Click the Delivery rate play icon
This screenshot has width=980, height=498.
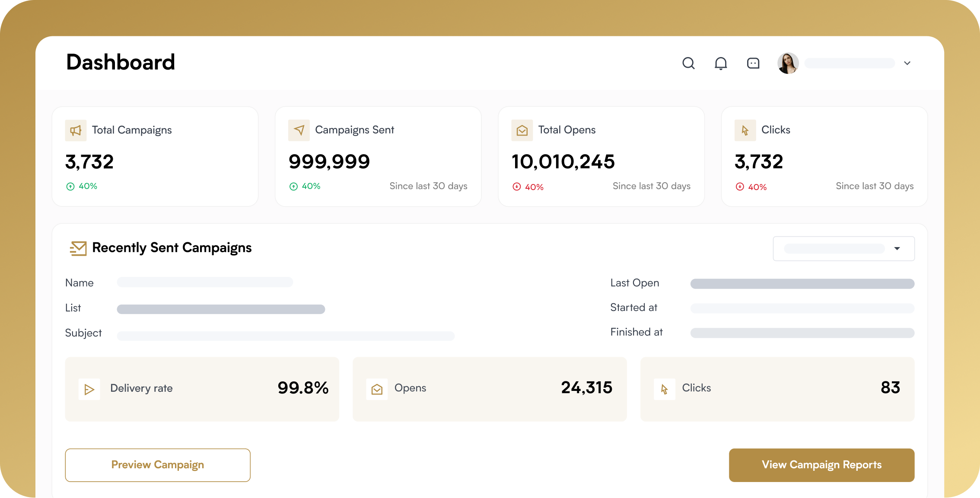(x=89, y=389)
